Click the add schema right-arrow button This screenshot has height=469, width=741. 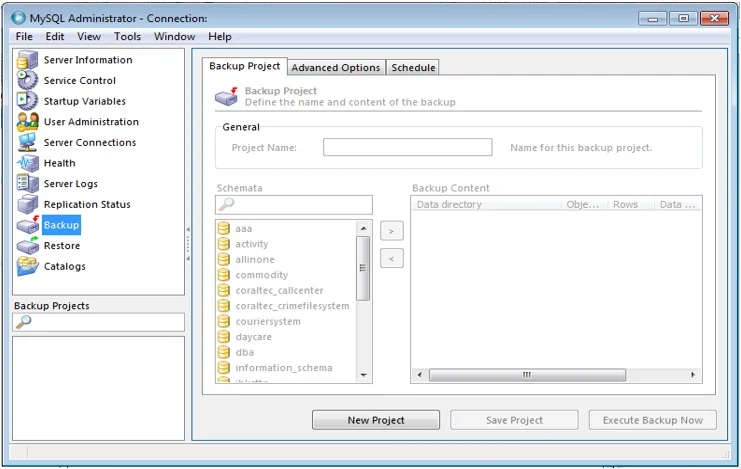pyautogui.click(x=391, y=231)
